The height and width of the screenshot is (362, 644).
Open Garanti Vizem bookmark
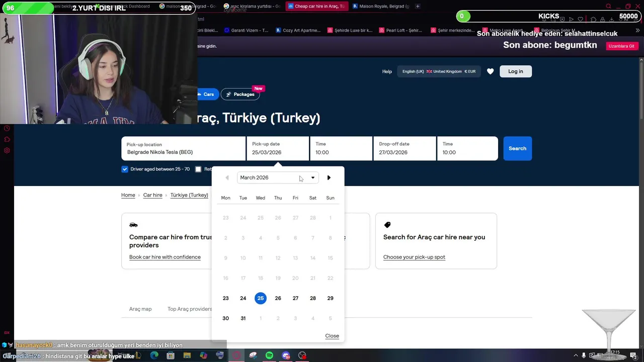click(246, 30)
